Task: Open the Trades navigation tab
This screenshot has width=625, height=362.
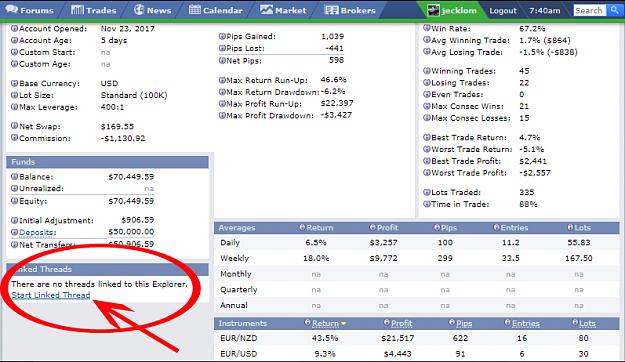Action: coord(94,10)
